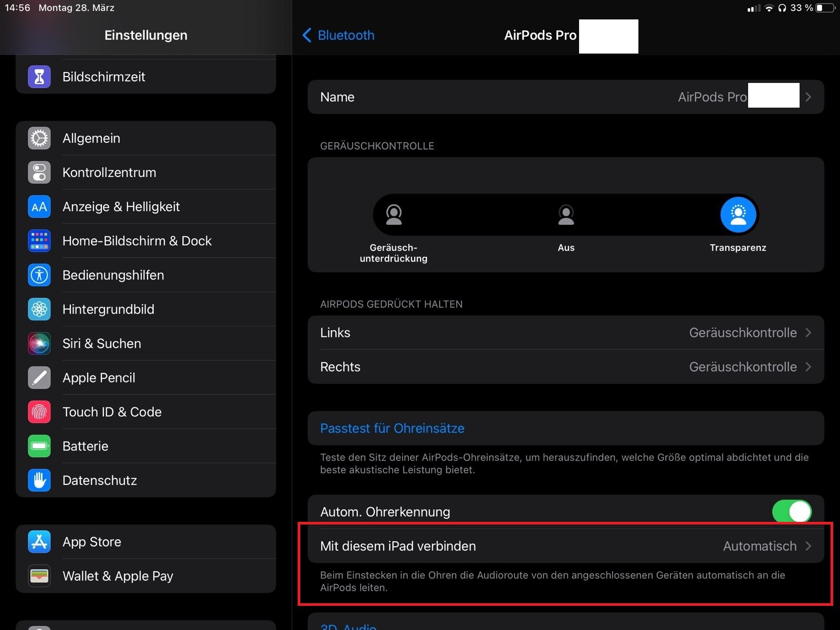The image size is (840, 630).
Task: Open Bedienungshilfen settings
Action: (x=146, y=275)
